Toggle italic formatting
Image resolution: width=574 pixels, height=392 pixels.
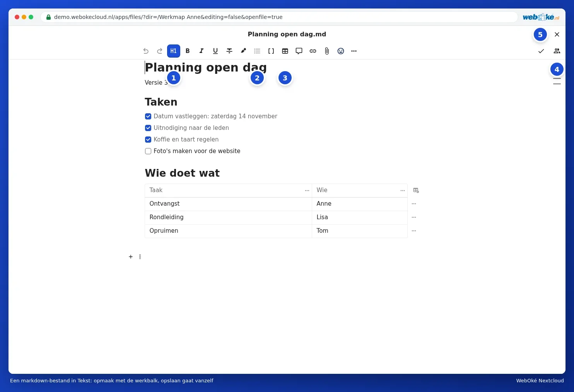pos(202,51)
